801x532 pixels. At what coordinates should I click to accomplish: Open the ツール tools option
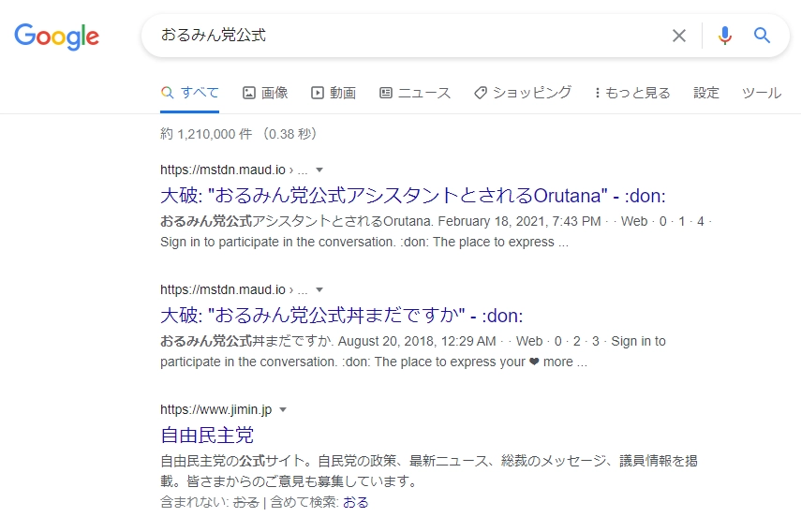(761, 93)
